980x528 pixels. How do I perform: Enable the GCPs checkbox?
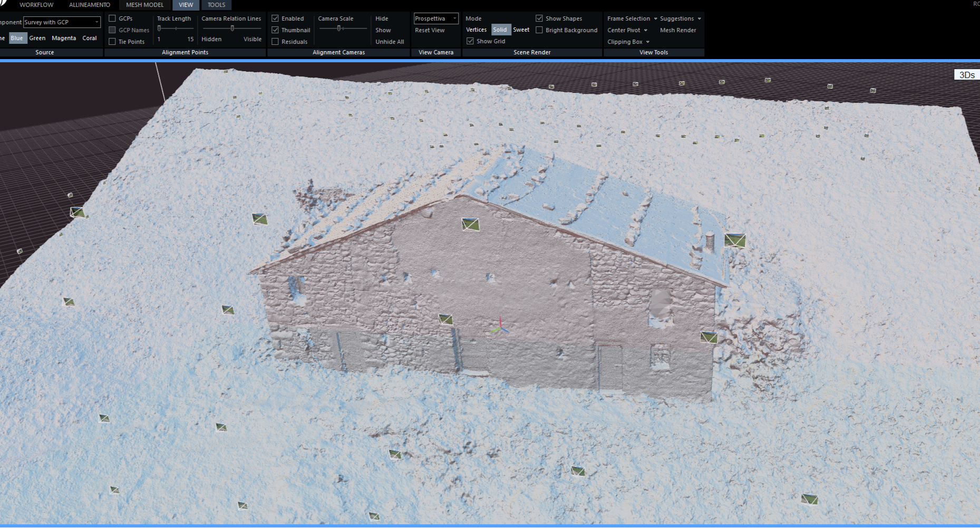(112, 18)
